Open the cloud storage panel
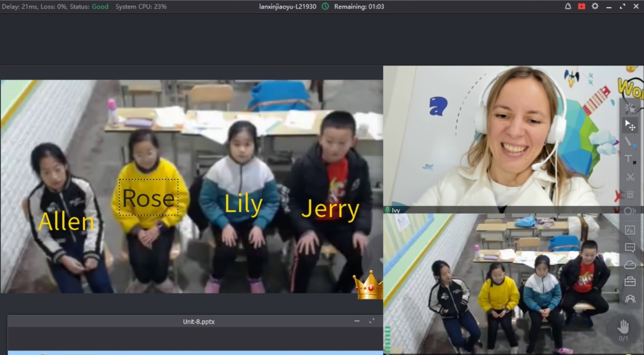This screenshot has height=355, width=644. coord(630,264)
